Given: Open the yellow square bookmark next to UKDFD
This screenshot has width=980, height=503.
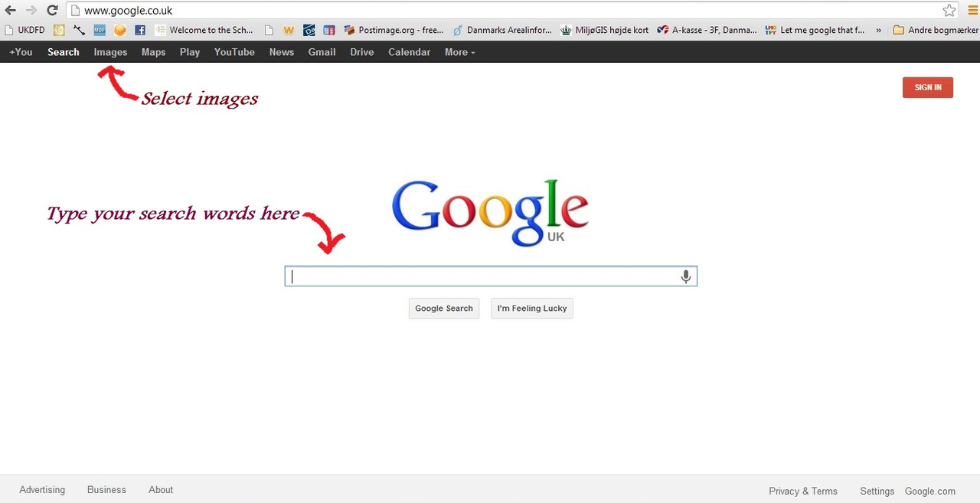Looking at the screenshot, I should [59, 31].
